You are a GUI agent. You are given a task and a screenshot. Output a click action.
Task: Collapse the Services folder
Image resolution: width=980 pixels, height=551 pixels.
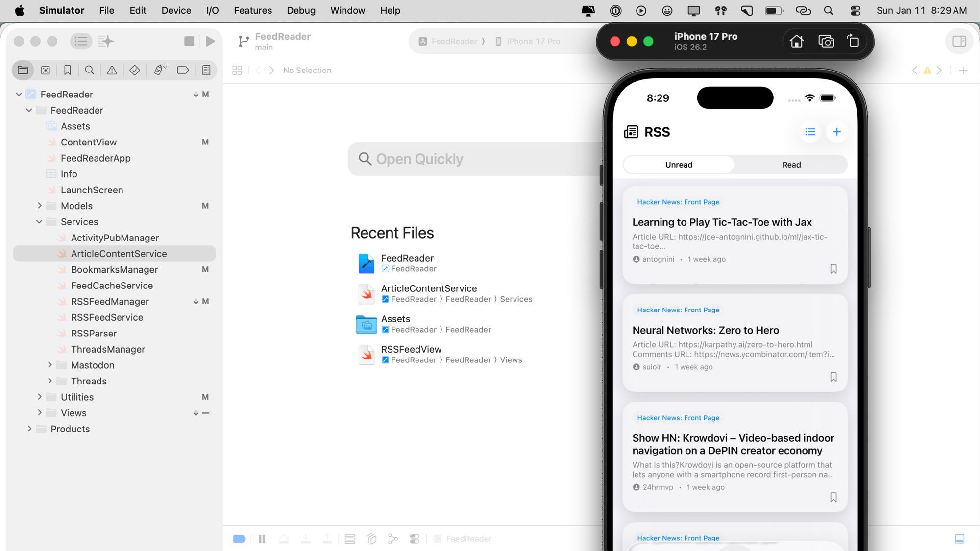coord(39,222)
